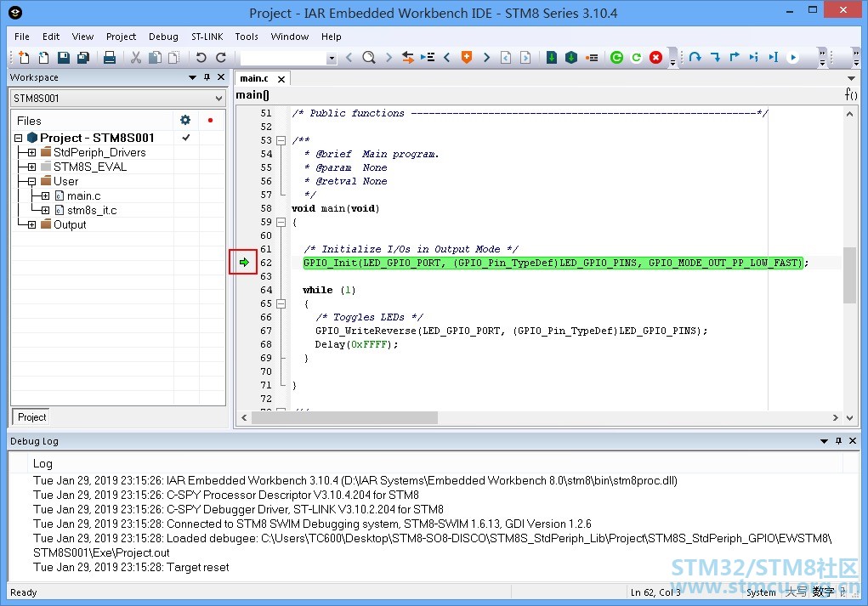Open the Tools menu

pos(247,37)
